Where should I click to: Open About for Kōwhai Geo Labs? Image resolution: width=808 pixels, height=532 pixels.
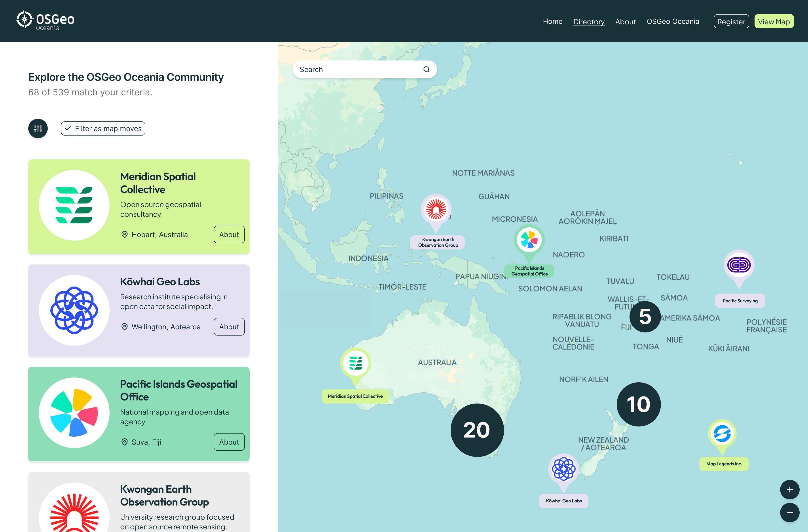coord(229,327)
